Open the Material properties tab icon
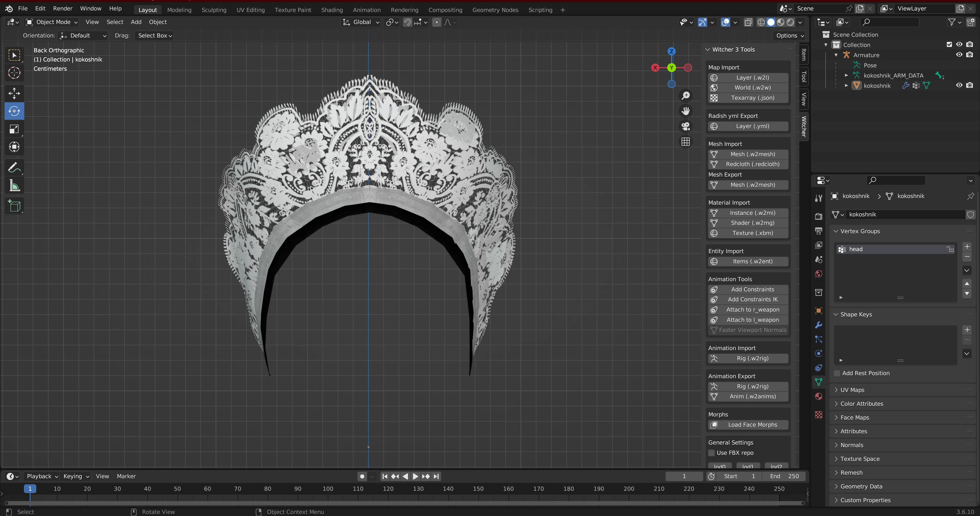 [x=819, y=396]
